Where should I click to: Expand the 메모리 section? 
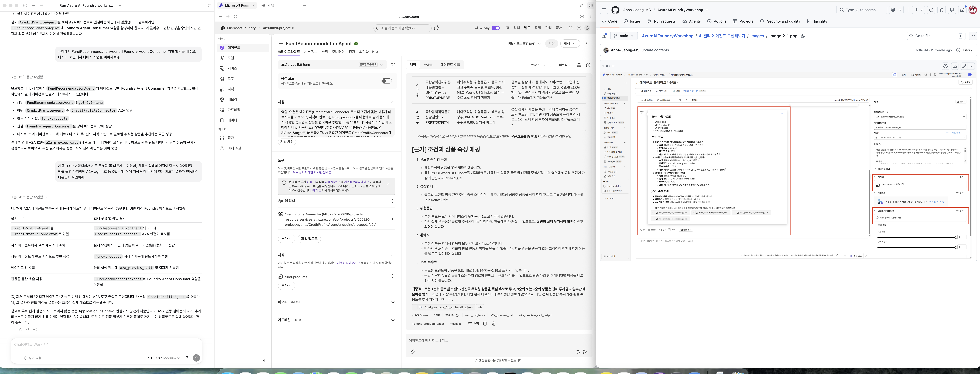[393, 302]
